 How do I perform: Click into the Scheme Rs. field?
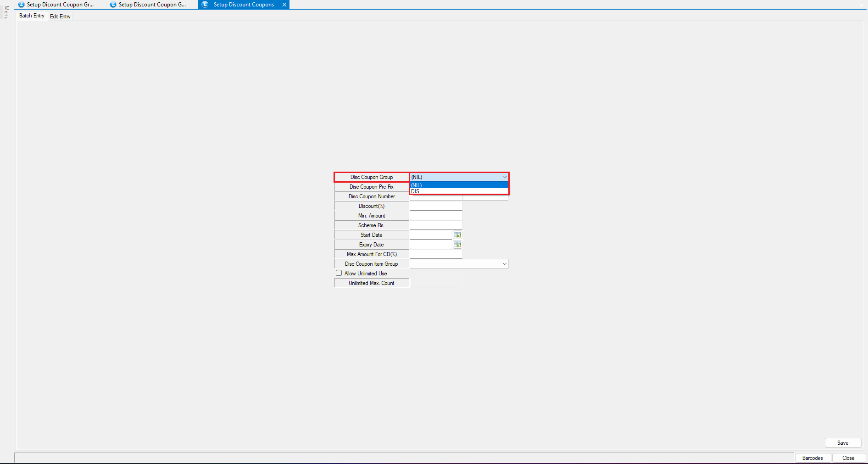click(x=436, y=225)
